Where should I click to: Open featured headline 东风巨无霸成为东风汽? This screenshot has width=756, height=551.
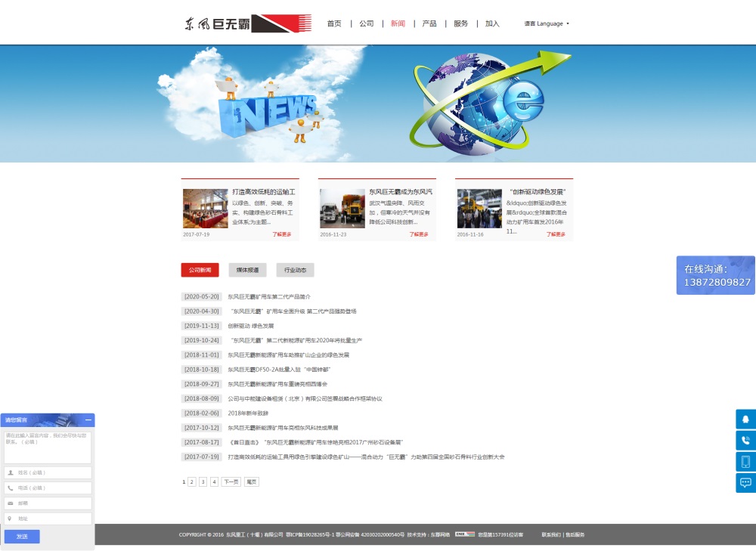(401, 192)
